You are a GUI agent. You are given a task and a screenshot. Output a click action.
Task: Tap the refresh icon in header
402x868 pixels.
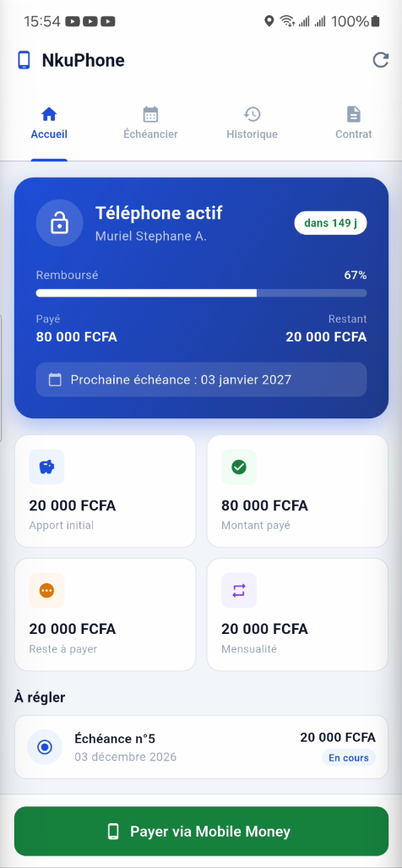click(x=380, y=60)
